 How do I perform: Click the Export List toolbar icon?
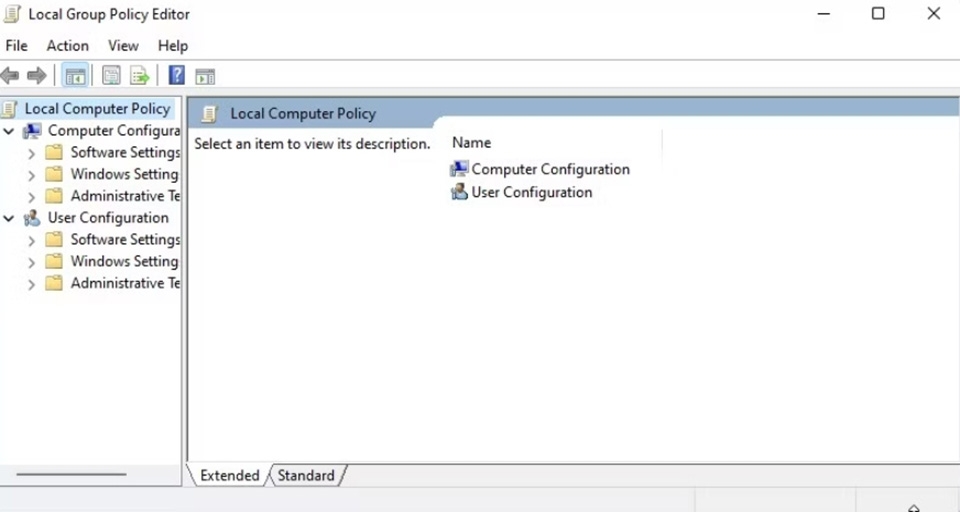coord(140,76)
